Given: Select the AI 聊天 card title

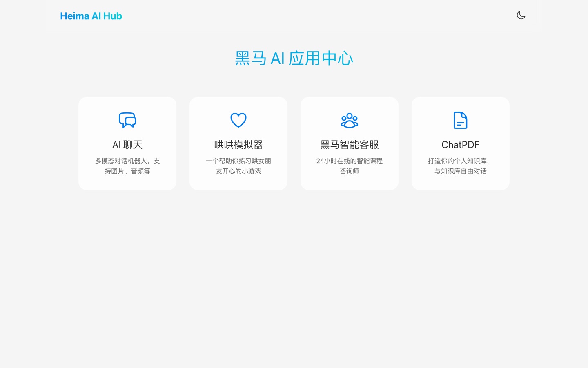Looking at the screenshot, I should pyautogui.click(x=127, y=145).
